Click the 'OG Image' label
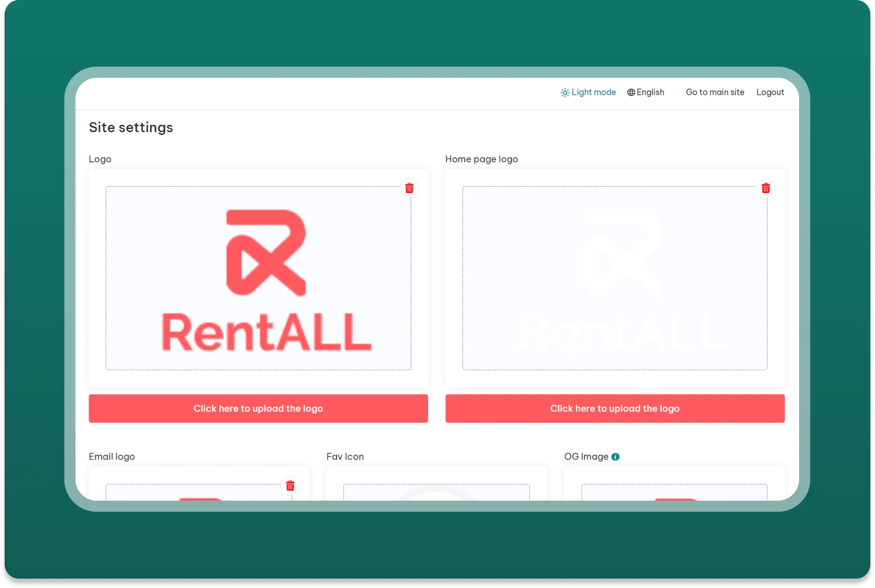This screenshot has width=875, height=588. (586, 457)
